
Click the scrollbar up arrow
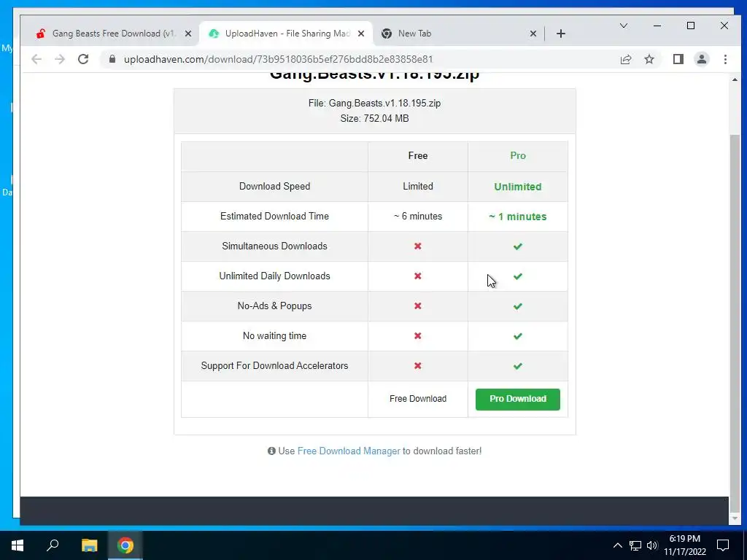click(x=735, y=79)
